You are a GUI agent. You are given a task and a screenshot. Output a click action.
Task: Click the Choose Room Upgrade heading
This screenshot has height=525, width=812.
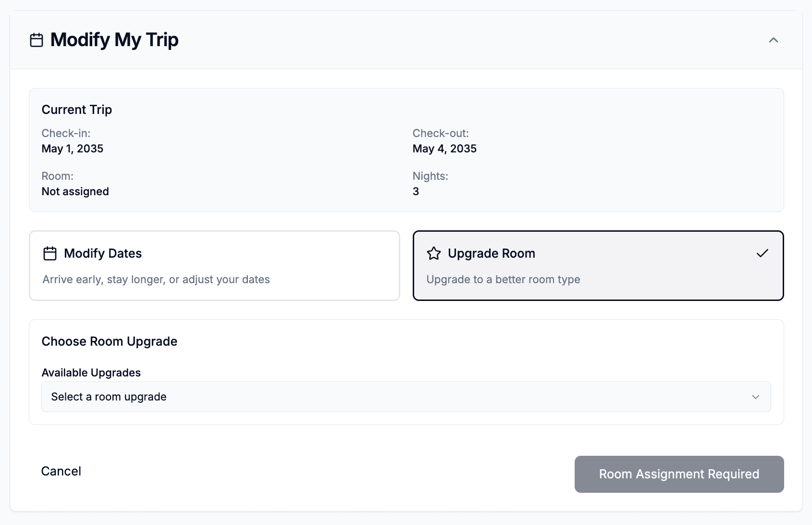(110, 341)
